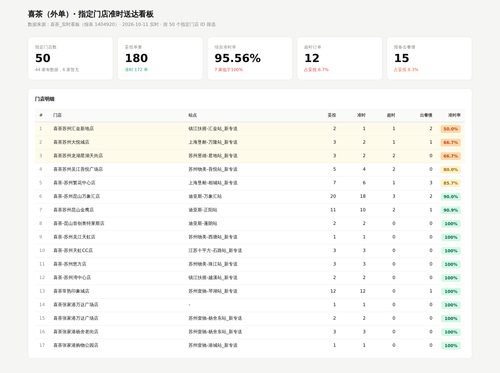This screenshot has height=373, width=500.
Task: Select row 4 store 喜茶苏州吴江吾悦广场店
Action: 78,169
